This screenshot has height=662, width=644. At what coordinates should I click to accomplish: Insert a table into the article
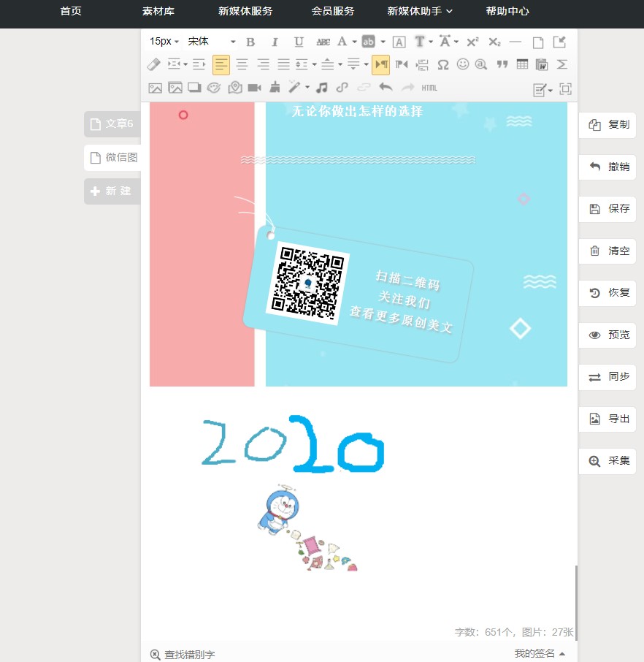point(522,64)
